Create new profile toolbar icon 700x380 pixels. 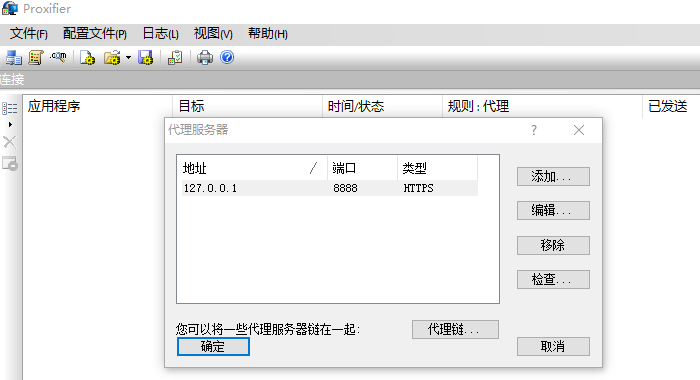(x=88, y=58)
